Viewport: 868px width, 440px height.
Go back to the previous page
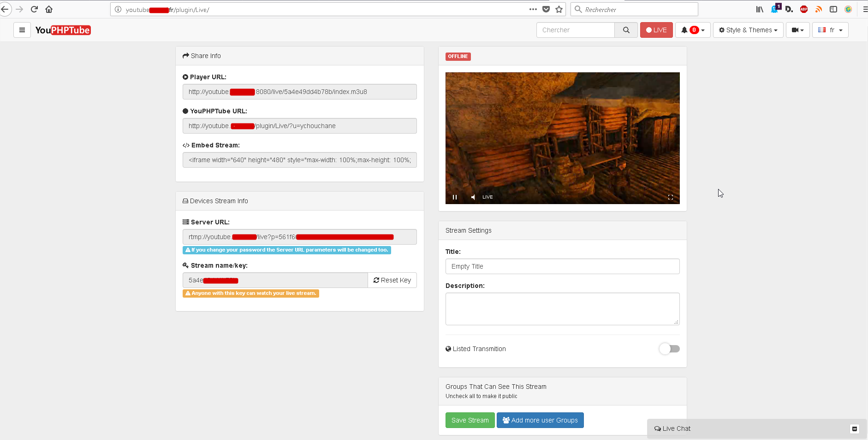pyautogui.click(x=5, y=9)
